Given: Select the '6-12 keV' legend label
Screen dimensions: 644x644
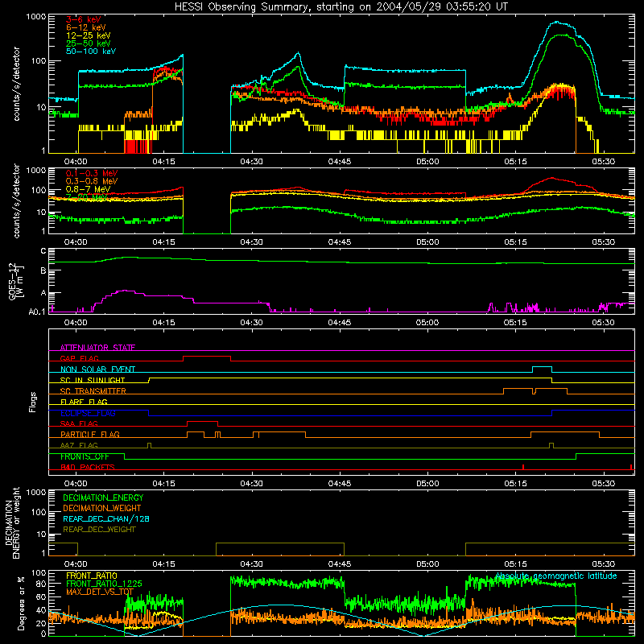Looking at the screenshot, I should click(86, 27).
